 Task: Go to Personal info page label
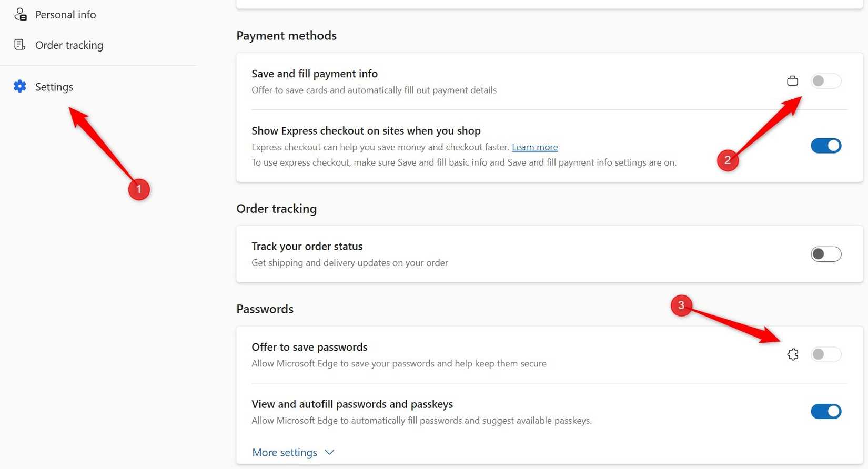[x=65, y=15]
